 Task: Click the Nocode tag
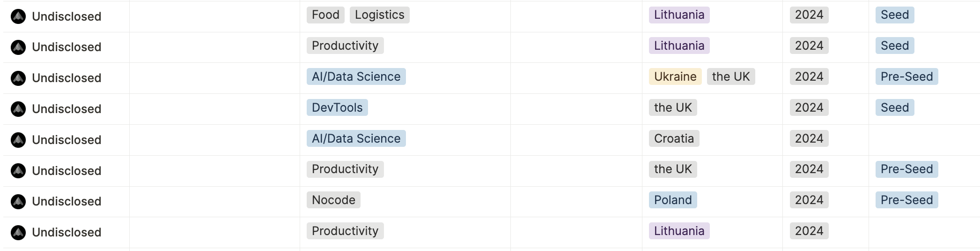tap(333, 200)
